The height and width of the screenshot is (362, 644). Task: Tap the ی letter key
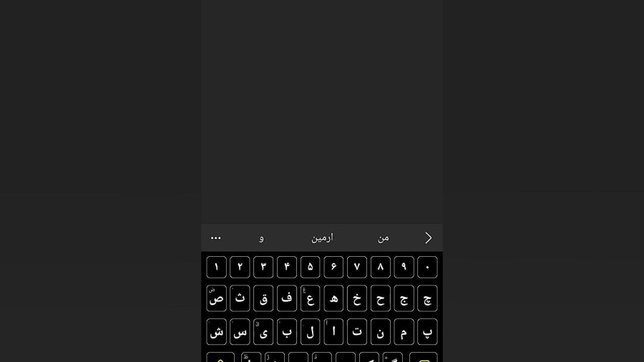(263, 332)
